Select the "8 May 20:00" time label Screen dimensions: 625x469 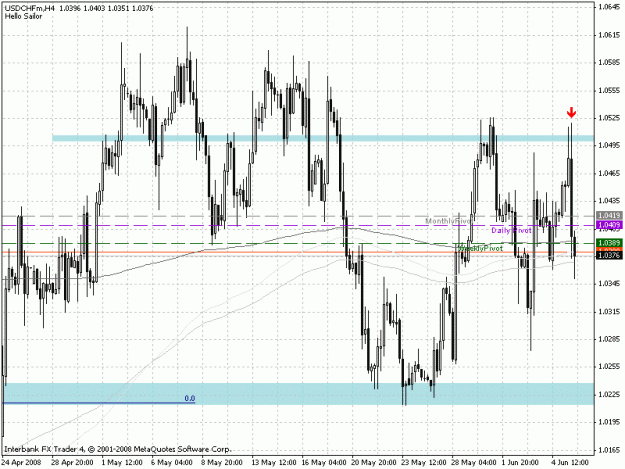[x=222, y=462]
